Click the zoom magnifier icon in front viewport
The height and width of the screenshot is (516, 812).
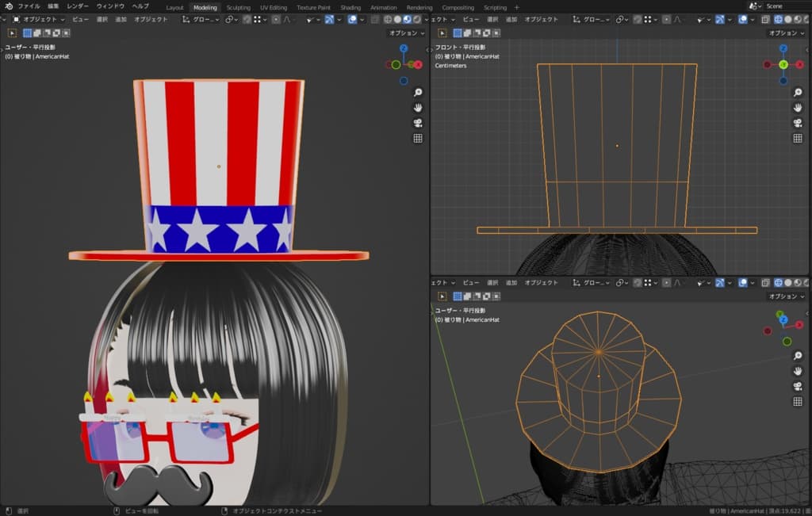coord(798,93)
